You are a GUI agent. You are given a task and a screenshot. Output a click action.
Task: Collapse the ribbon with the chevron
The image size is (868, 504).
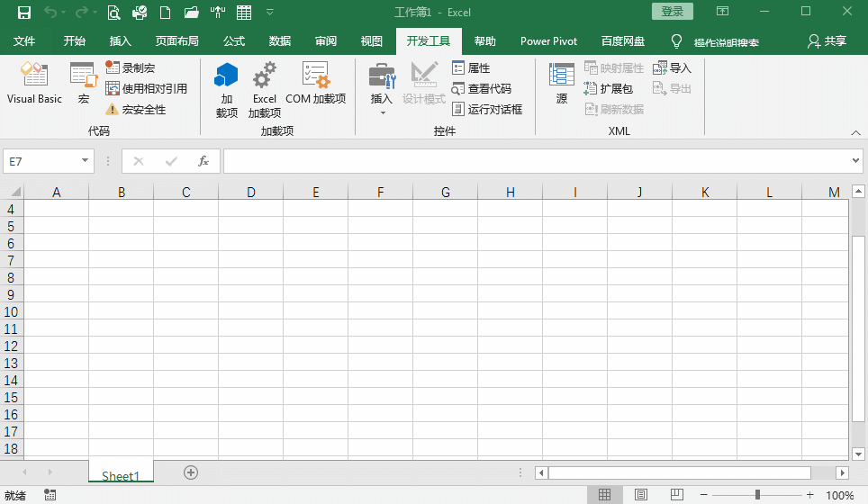point(855,132)
